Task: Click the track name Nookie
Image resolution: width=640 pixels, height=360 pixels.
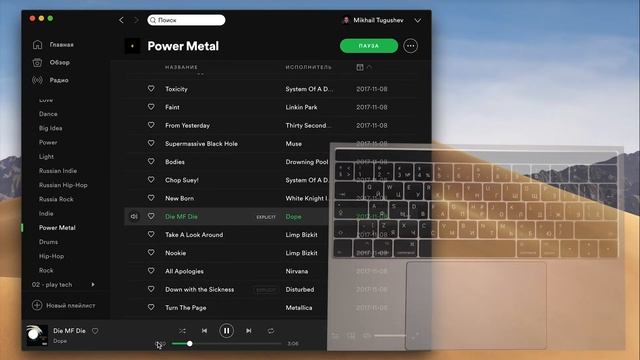Action: click(176, 253)
